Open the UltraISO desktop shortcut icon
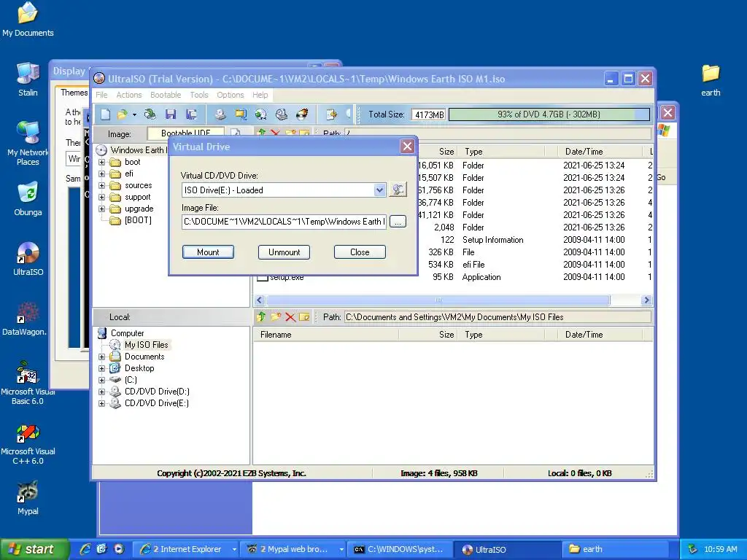Image resolution: width=747 pixels, height=560 pixels. (x=28, y=259)
